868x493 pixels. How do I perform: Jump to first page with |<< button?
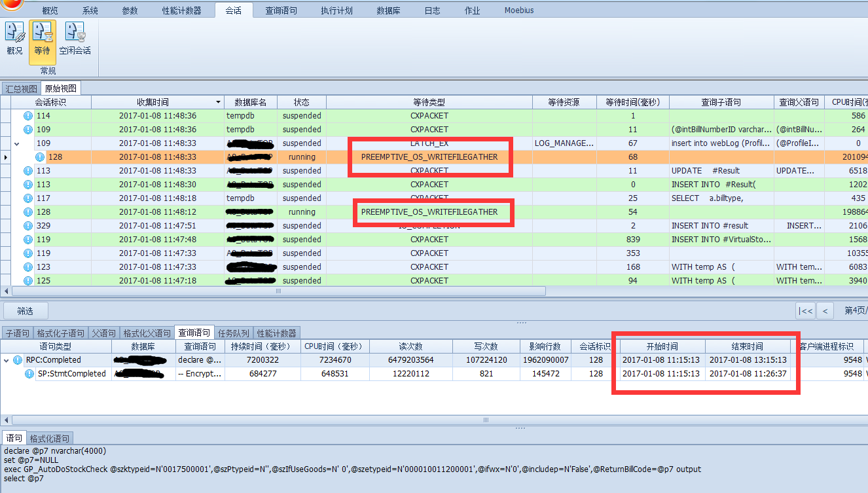pyautogui.click(x=806, y=310)
